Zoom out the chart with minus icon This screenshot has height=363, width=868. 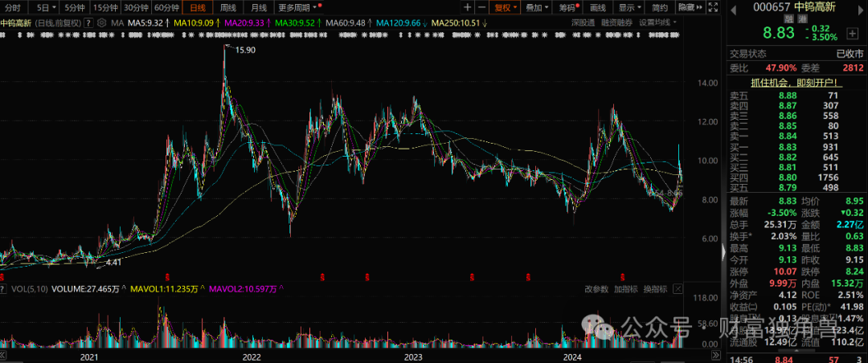(x=481, y=8)
